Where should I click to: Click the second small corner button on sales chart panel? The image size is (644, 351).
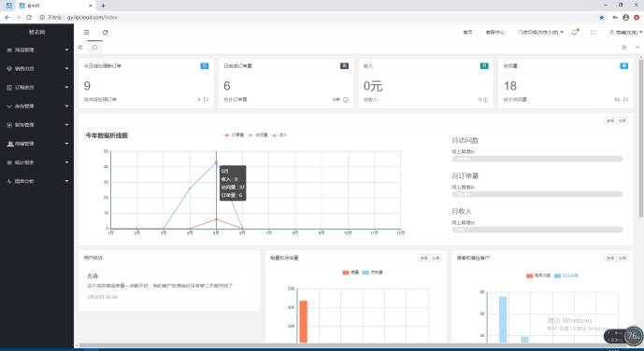tap(436, 258)
